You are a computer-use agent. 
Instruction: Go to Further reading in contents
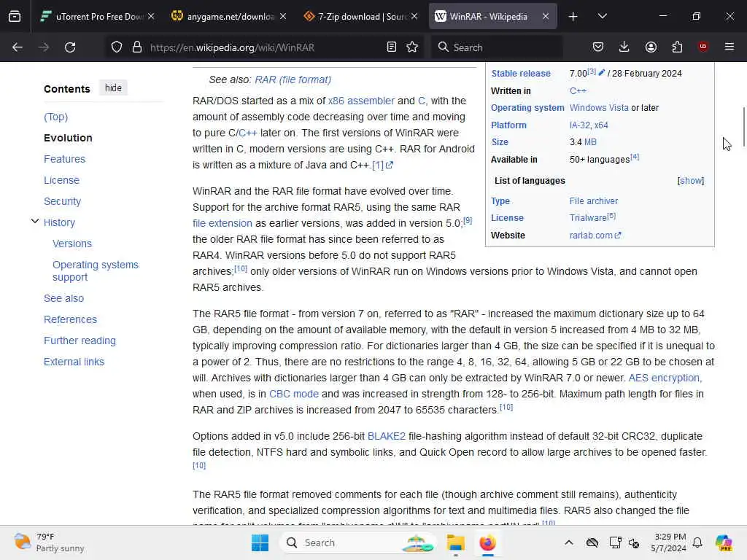[80, 341]
